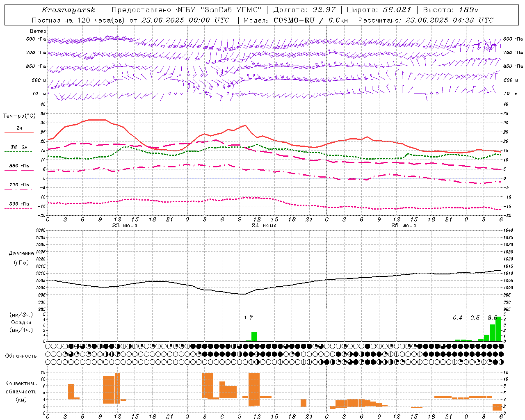Screen dimensions: 525x420
Task: Click the (км) convective cloud unit label
Action: tap(21, 399)
